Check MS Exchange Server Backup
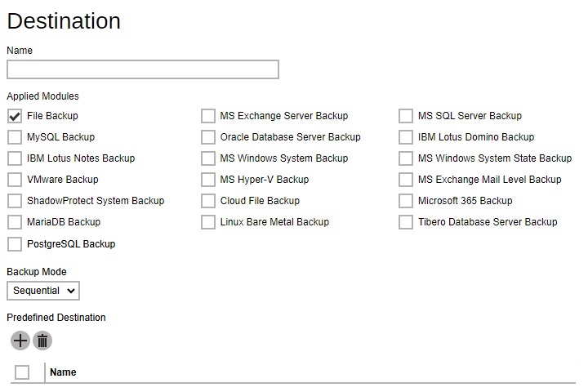The image size is (588, 392). [208, 116]
